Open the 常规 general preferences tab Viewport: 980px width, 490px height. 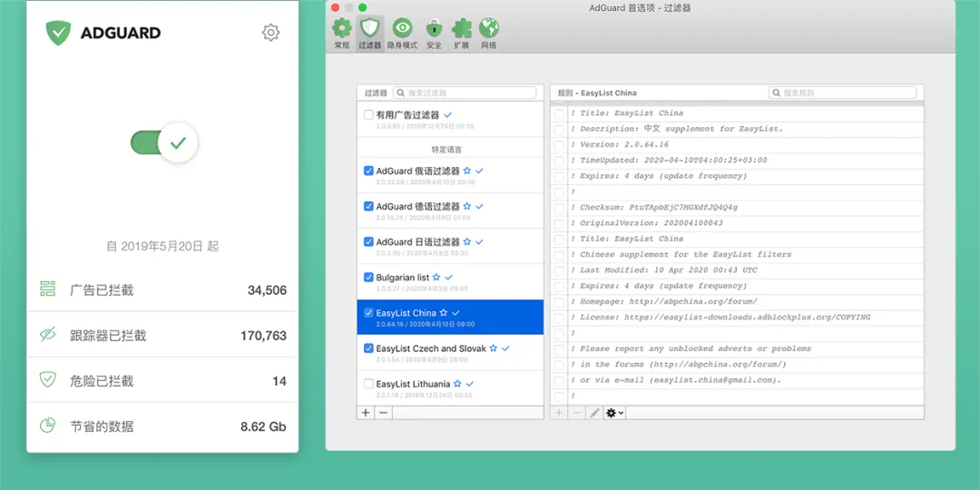tap(342, 34)
